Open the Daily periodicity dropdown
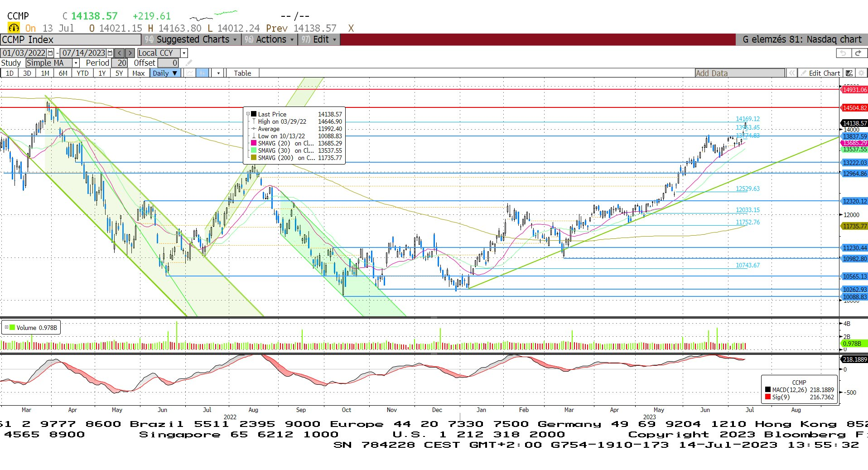 pos(165,73)
